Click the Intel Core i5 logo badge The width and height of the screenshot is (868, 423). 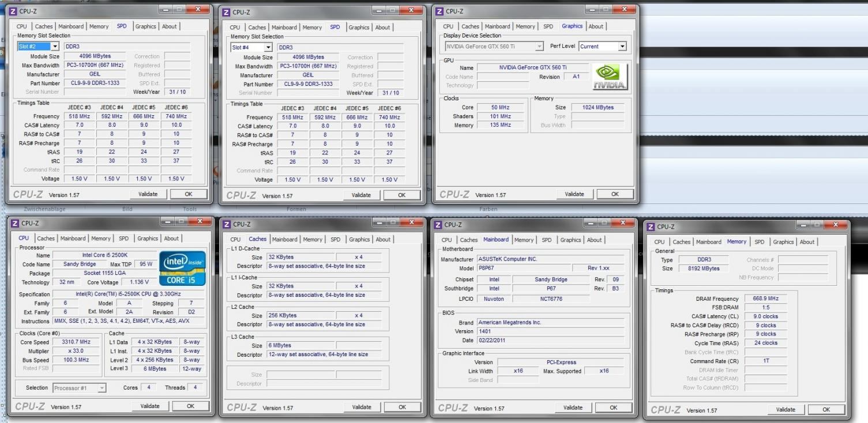(182, 268)
